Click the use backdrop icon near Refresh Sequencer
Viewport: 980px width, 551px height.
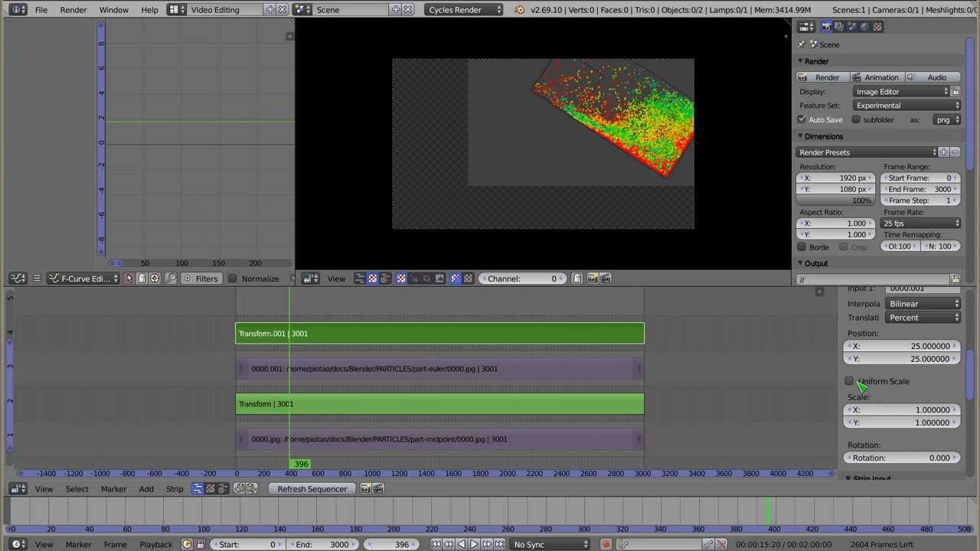(x=366, y=489)
